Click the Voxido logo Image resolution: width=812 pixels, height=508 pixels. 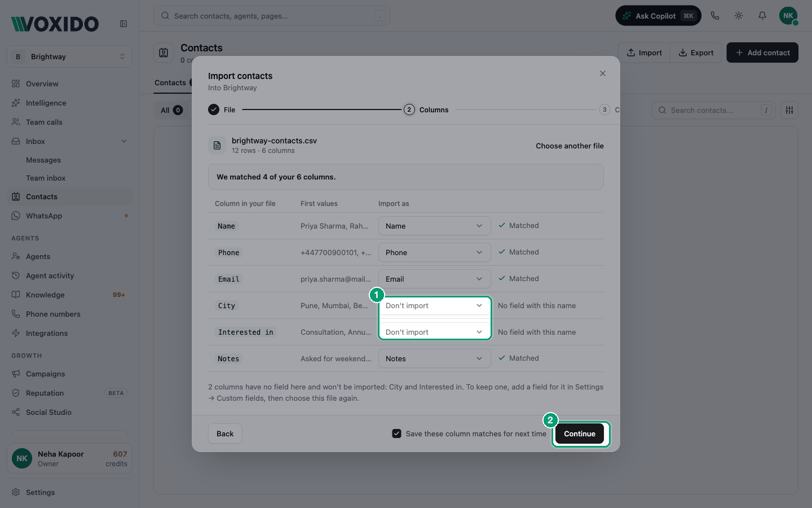[55, 24]
